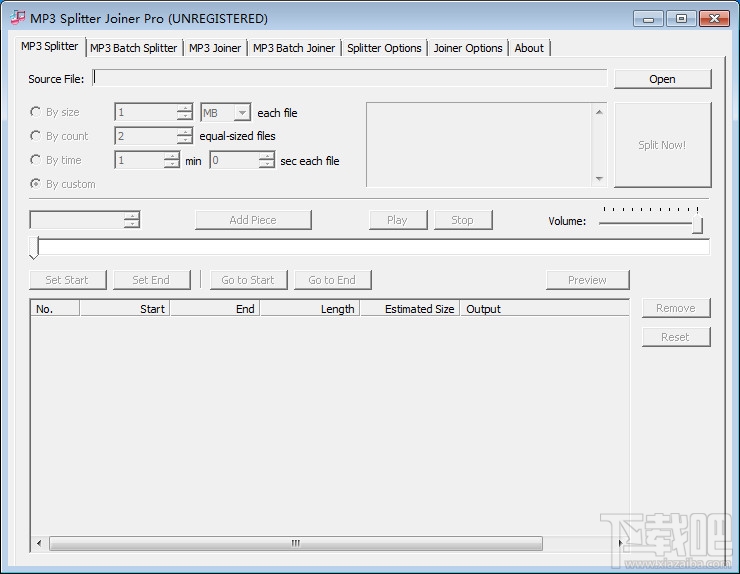Click the Estimated Size column header
Viewport: 740px width, 574px height.
410,309
